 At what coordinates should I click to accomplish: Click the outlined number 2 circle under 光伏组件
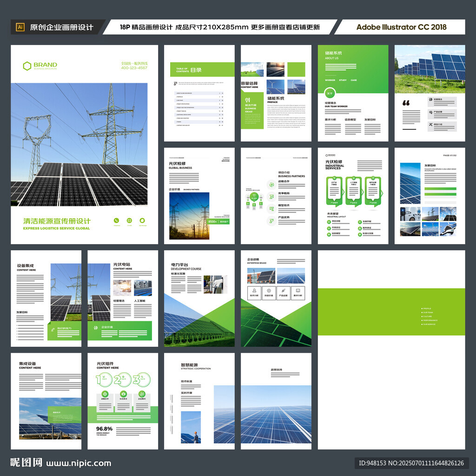[123, 379]
